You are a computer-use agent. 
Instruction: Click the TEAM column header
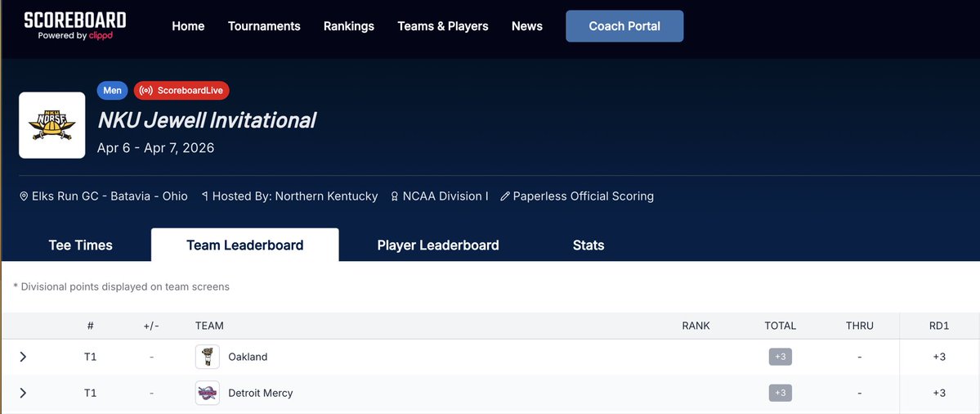[x=209, y=326]
